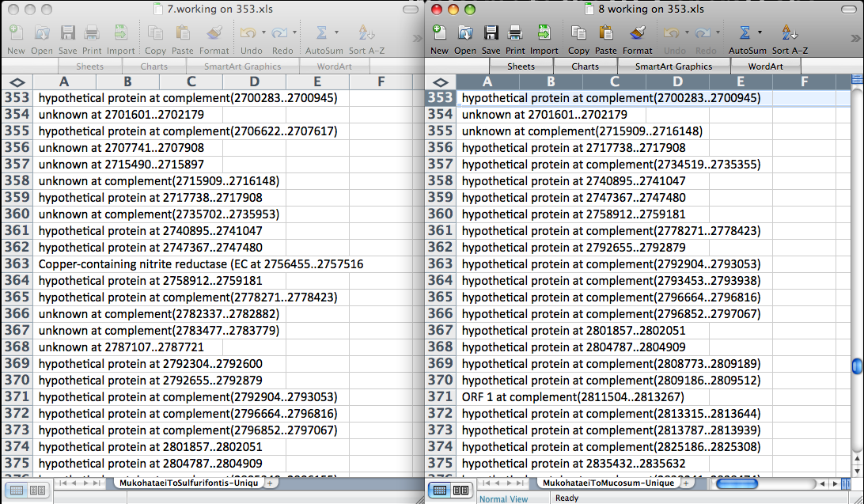The image size is (864, 504).
Task: Apply formatting with the Format paintbrush icon
Action: [x=638, y=37]
